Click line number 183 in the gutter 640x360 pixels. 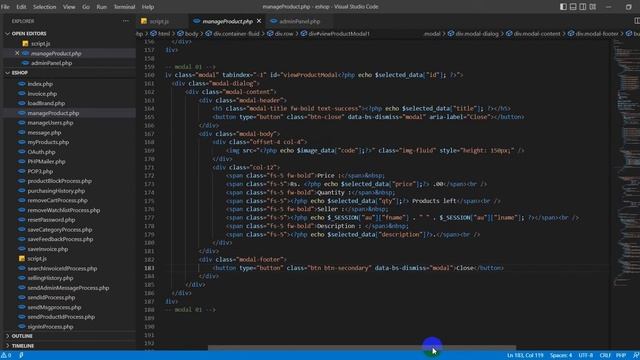click(x=149, y=268)
